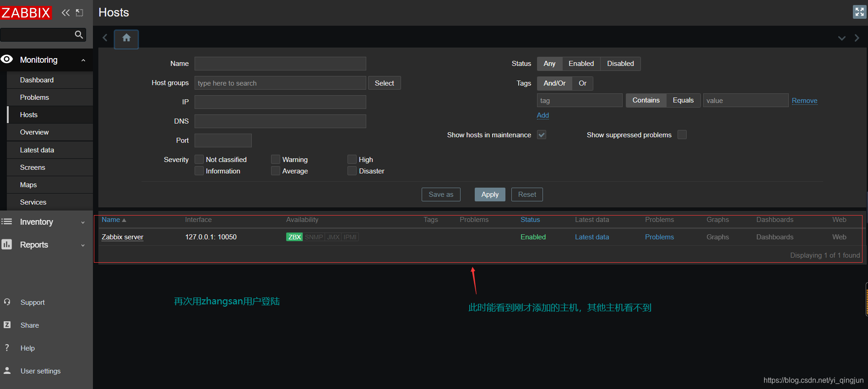Check the High severity box
This screenshot has width=868, height=389.
coord(352,159)
